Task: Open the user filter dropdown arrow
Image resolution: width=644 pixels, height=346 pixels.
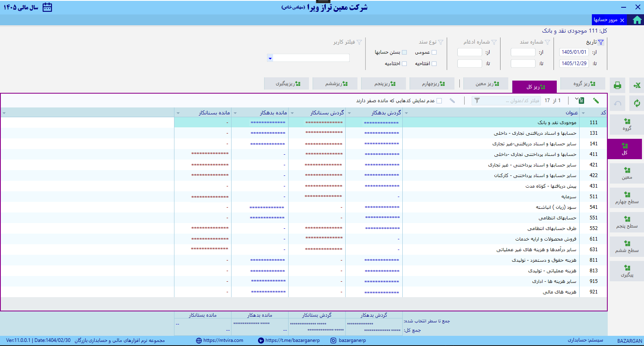Action: coord(270,58)
